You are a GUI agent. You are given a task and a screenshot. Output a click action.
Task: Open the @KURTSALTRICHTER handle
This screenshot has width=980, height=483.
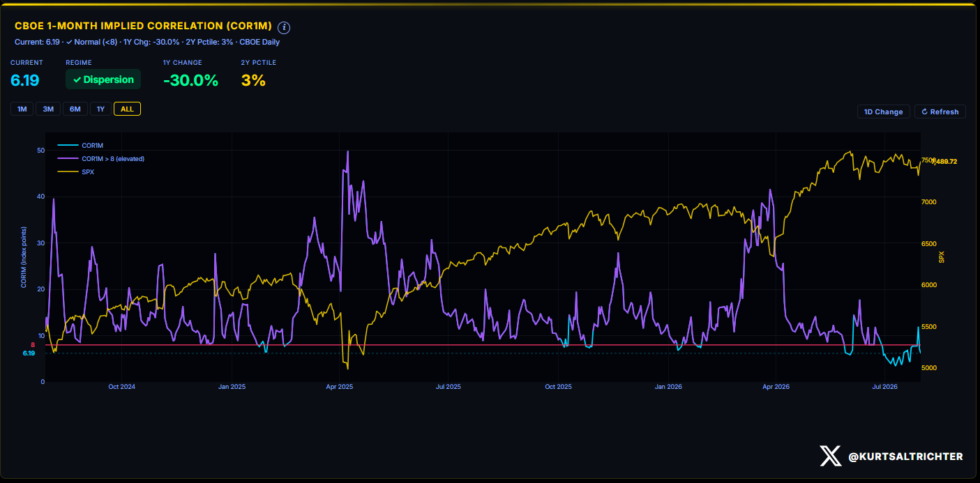pyautogui.click(x=905, y=457)
